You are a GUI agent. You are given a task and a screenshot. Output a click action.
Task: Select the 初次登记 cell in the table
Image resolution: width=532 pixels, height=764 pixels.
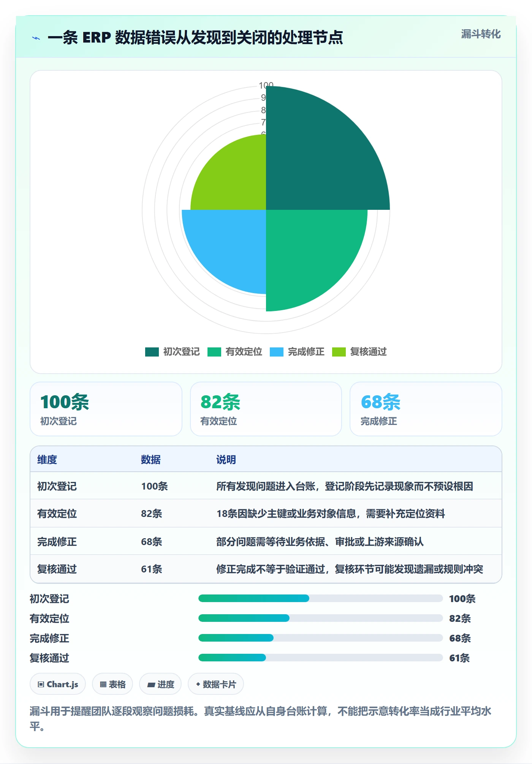[57, 486]
